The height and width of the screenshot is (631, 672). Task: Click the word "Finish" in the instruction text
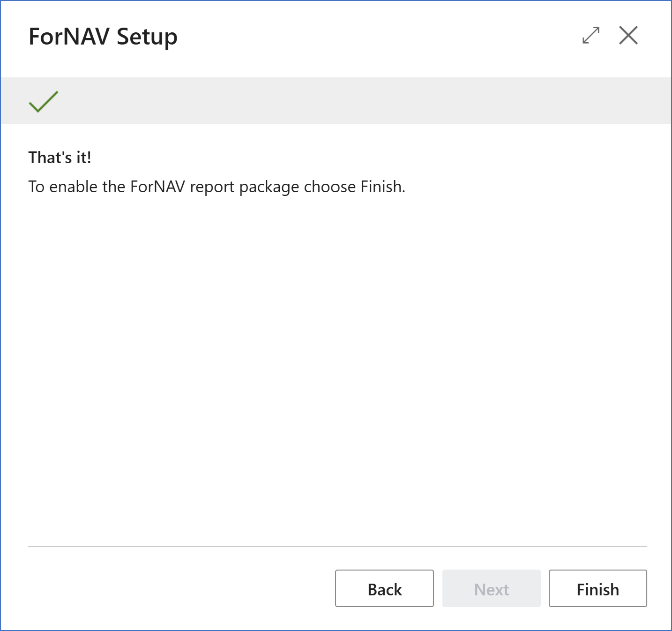click(383, 187)
